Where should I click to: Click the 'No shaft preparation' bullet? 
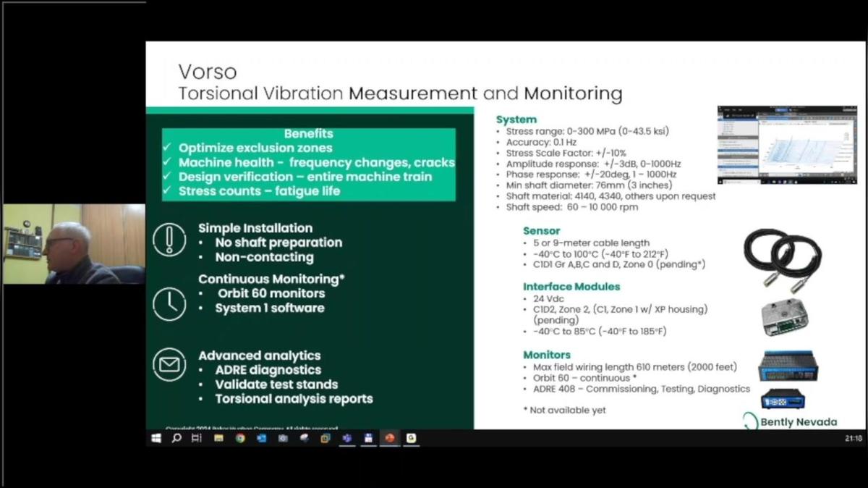[278, 243]
